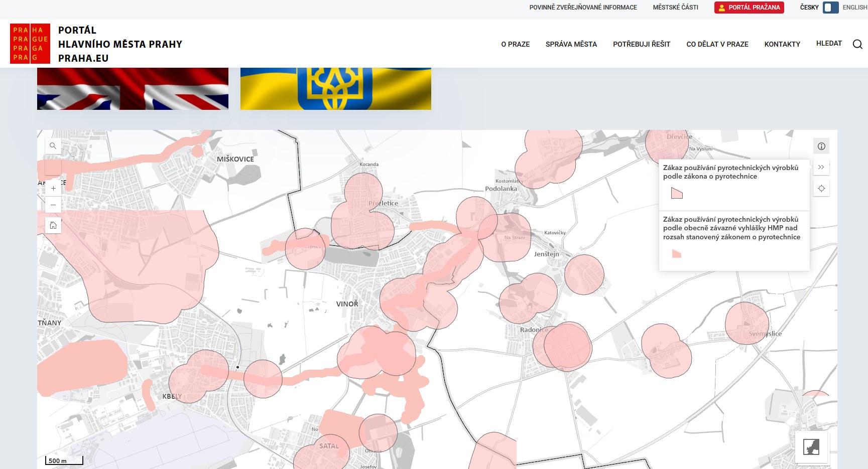Click the PORTÁL PRAŽANA button
This screenshot has height=469, width=868.
coord(749,8)
